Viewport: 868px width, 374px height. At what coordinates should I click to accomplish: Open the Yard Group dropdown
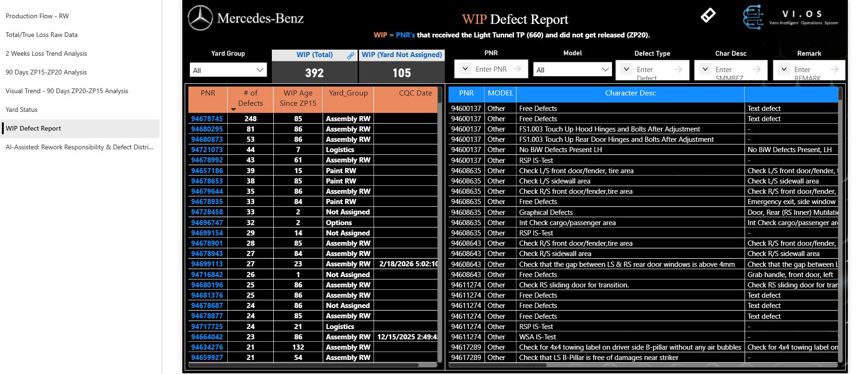coord(228,70)
